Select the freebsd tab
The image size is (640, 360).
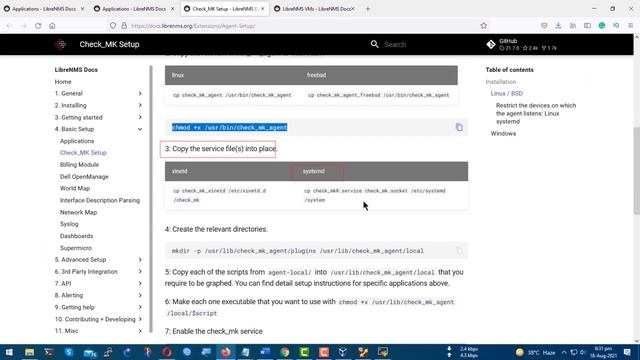coord(316,75)
